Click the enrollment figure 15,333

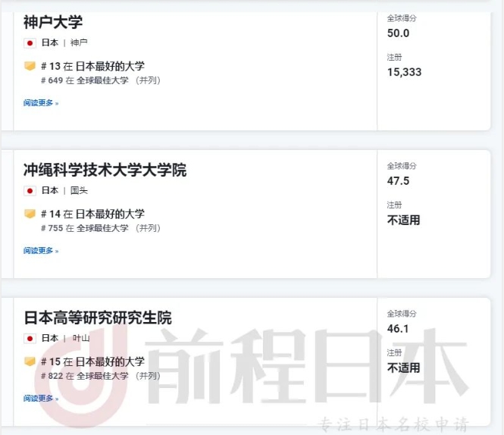click(x=405, y=72)
